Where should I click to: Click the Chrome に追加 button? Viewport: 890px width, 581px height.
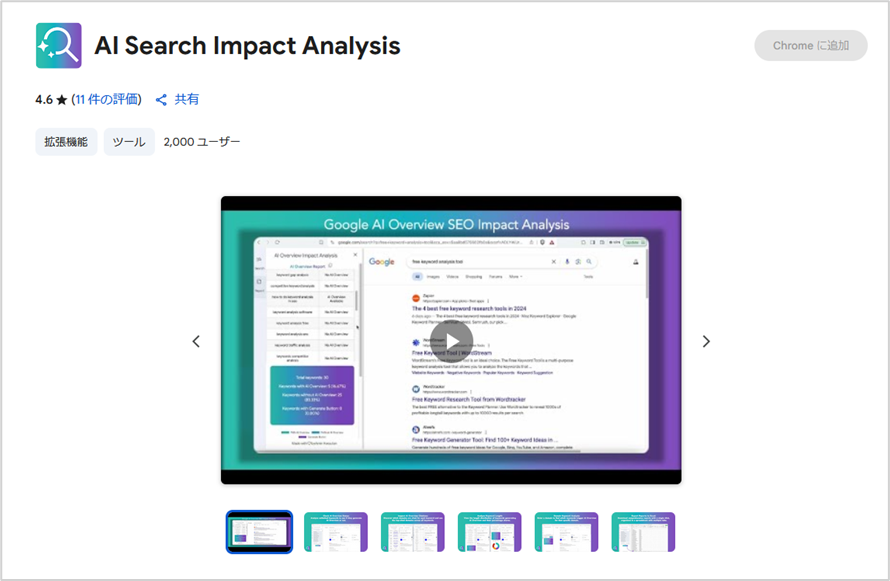click(811, 45)
